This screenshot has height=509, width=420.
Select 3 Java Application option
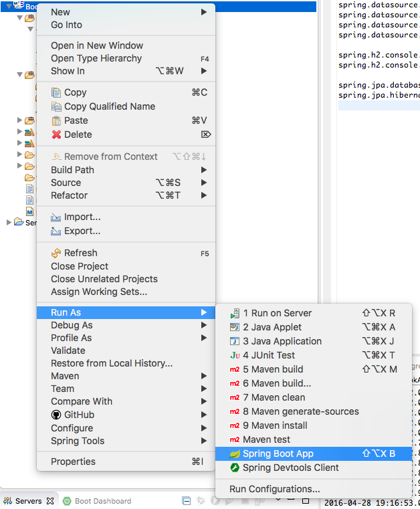tap(314, 341)
